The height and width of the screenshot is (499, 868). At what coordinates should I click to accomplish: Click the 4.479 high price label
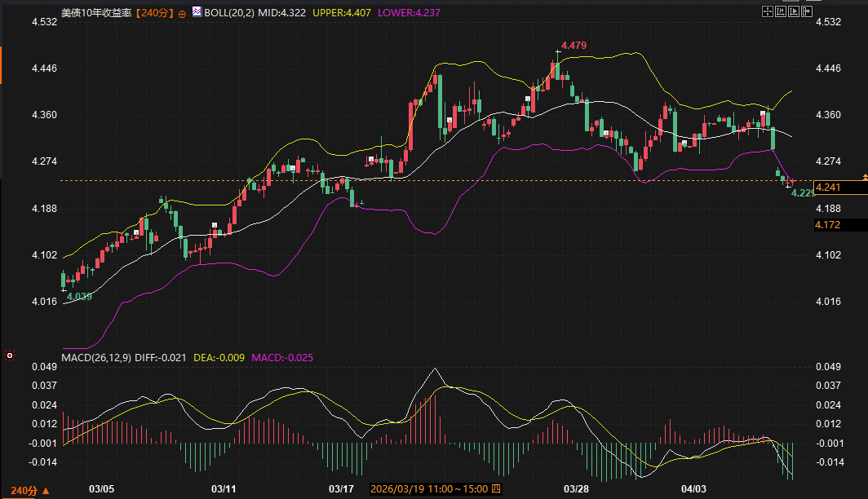(x=573, y=46)
